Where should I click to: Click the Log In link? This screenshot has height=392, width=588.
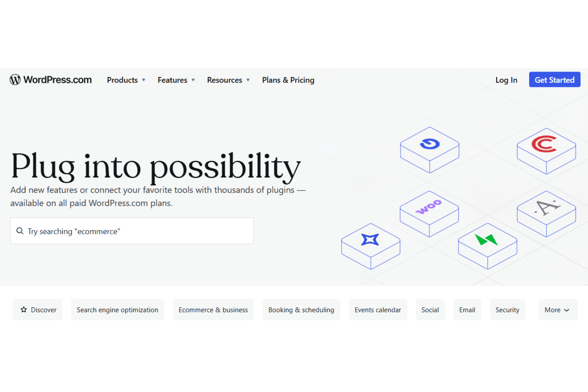pos(506,80)
